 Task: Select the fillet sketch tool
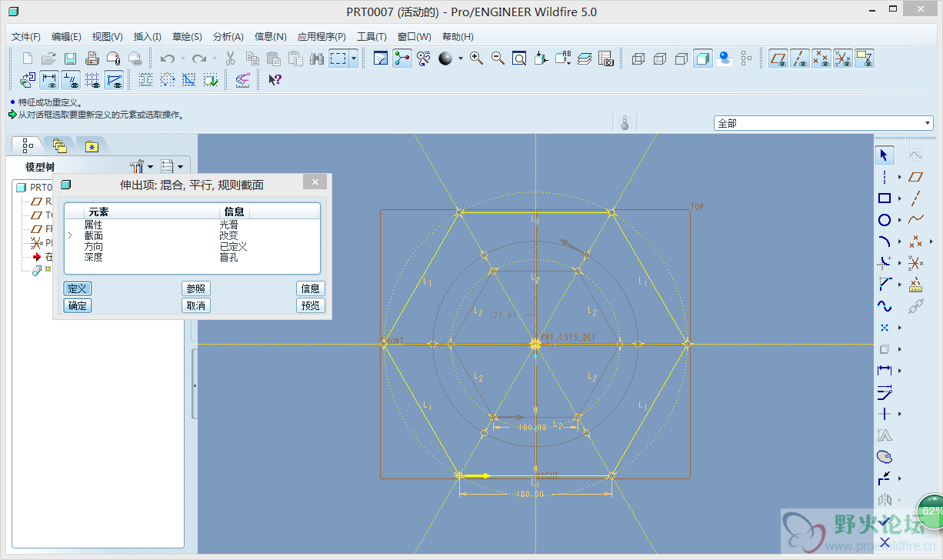pyautogui.click(x=885, y=263)
